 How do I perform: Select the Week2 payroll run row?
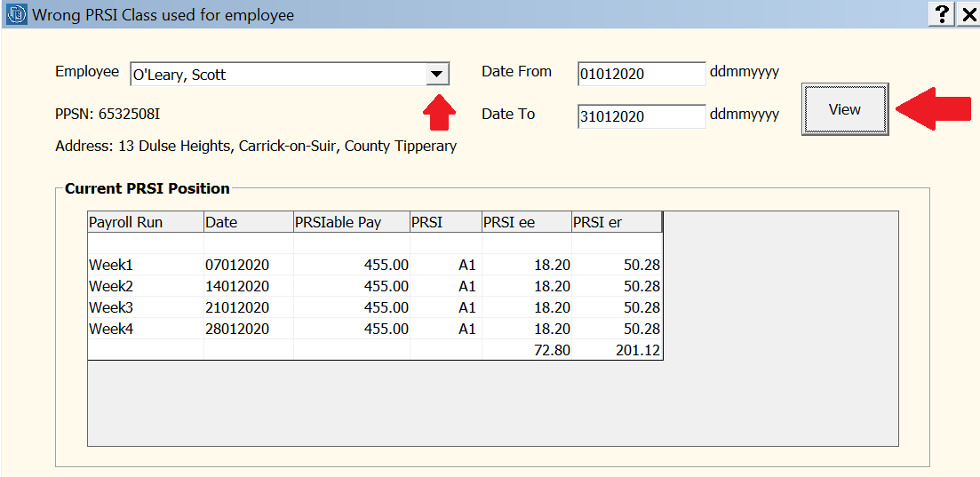(375, 286)
